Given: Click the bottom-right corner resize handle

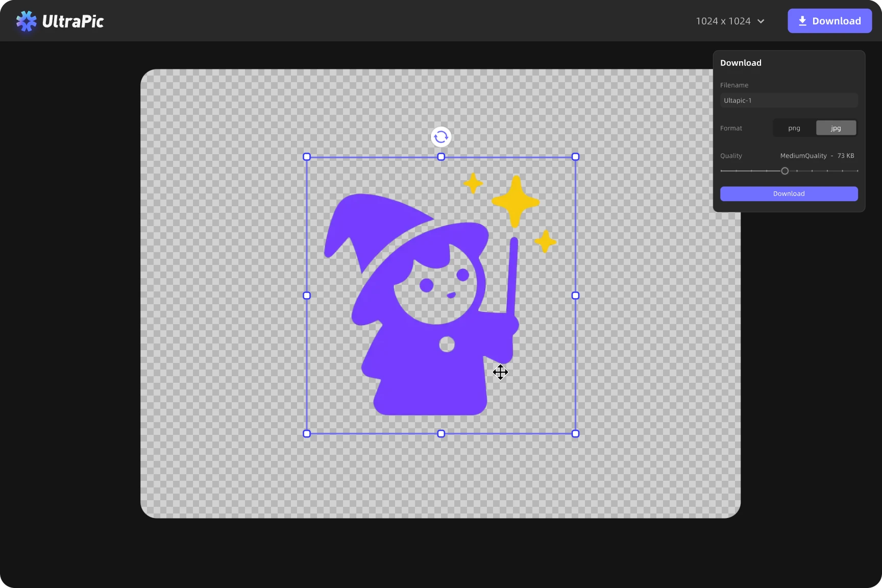Looking at the screenshot, I should click(575, 434).
